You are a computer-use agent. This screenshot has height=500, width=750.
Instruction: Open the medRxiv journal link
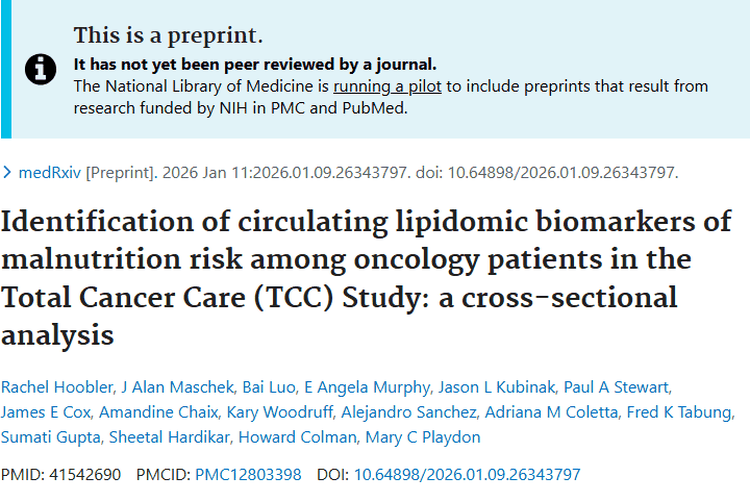(50, 172)
